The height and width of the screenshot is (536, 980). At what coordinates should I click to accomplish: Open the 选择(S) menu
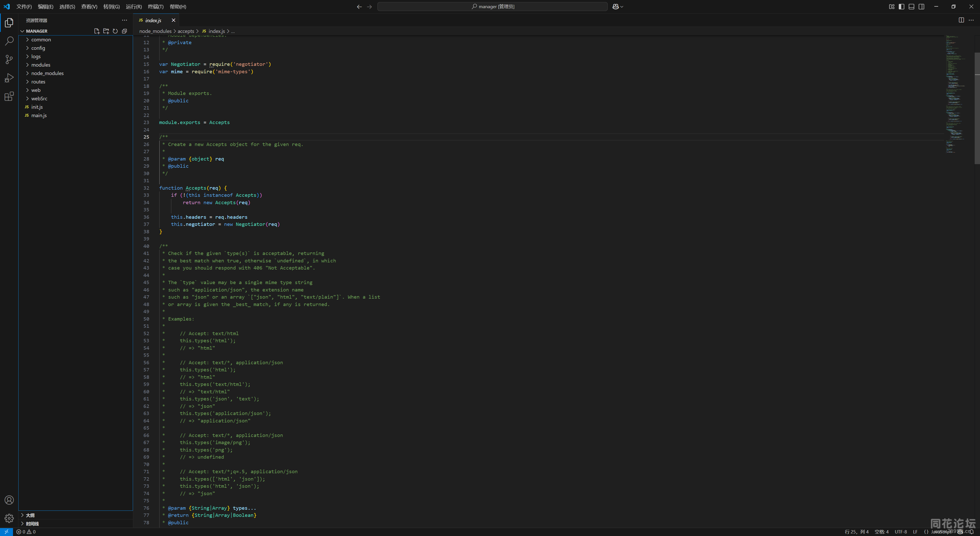pyautogui.click(x=67, y=6)
